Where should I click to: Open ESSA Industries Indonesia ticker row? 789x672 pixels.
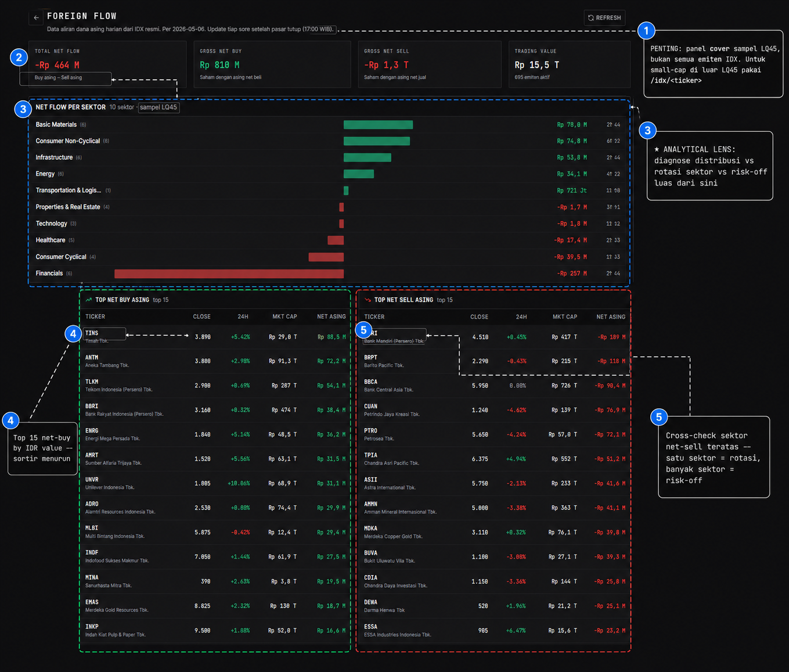(494, 630)
